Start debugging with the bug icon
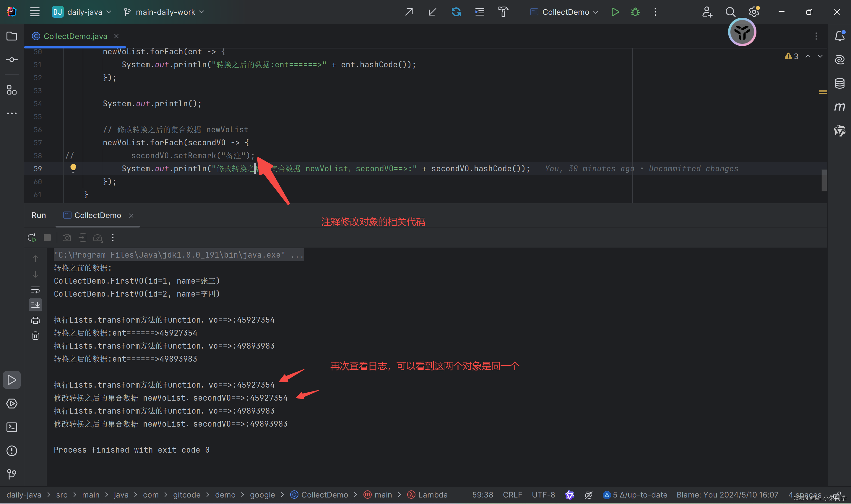Screen dimensions: 851x504 (x=635, y=12)
